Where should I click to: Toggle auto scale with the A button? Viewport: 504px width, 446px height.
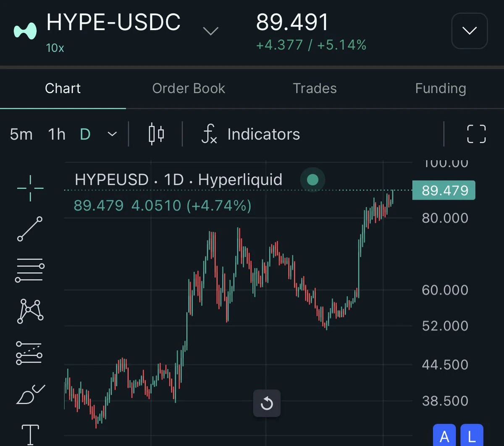coord(444,435)
